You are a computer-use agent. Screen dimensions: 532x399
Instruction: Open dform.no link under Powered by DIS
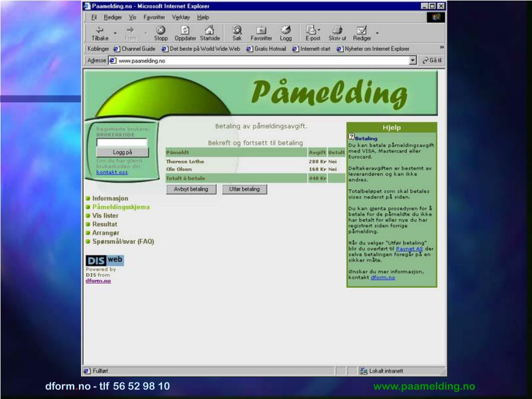point(98,281)
